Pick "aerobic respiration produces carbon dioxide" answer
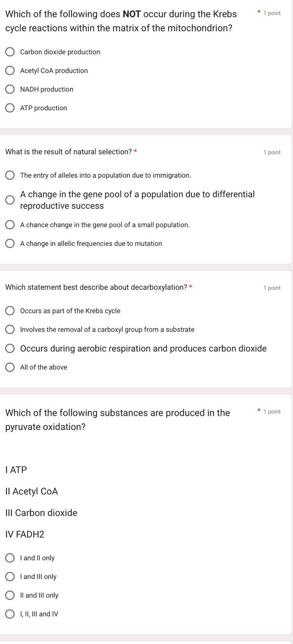This screenshot has height=644, width=293. point(10,348)
